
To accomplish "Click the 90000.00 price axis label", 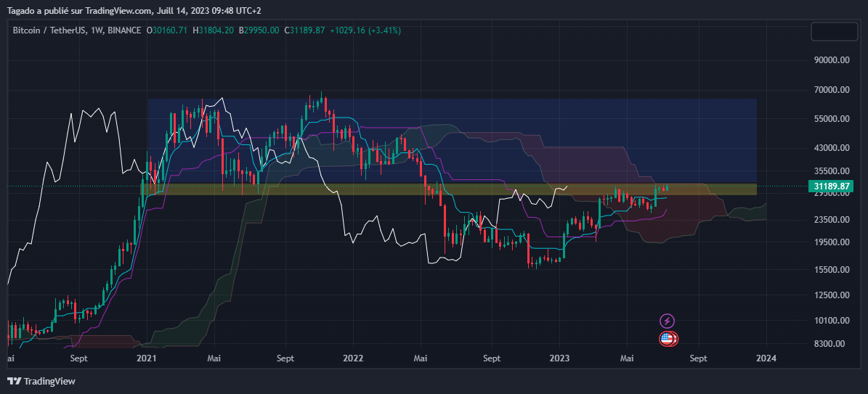I will coord(831,59).
